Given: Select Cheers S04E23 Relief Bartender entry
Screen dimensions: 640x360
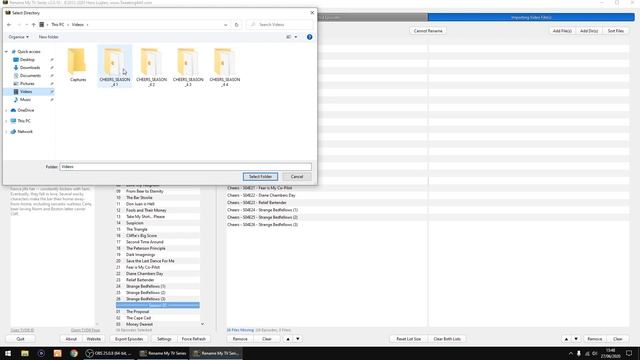Looking at the screenshot, I should tap(256, 202).
